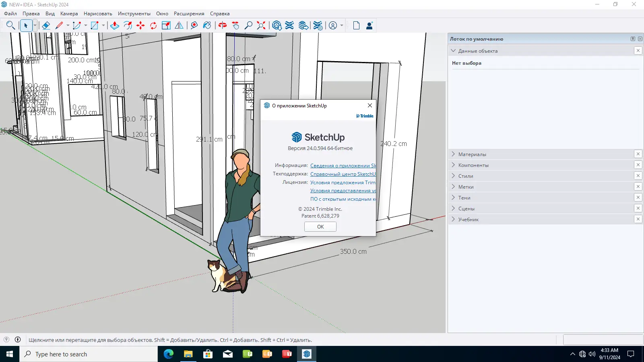Click OK in the About SketchUp dialog
This screenshot has width=644, height=362.
click(320, 227)
